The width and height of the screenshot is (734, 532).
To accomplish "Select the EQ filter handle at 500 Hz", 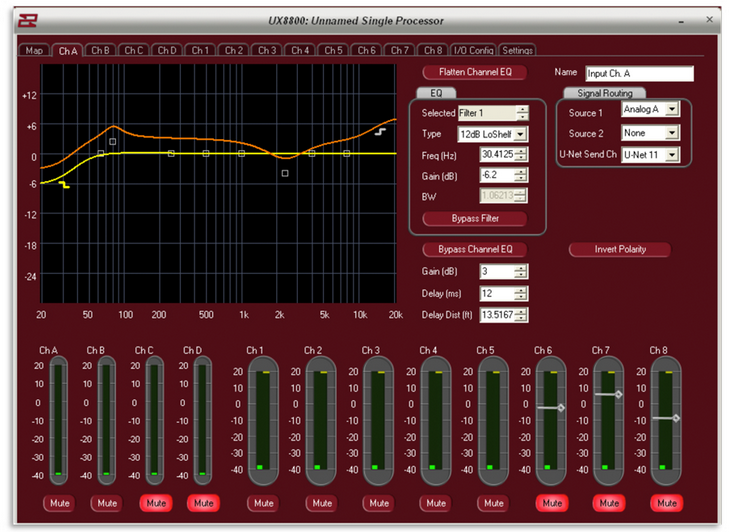I will [206, 154].
